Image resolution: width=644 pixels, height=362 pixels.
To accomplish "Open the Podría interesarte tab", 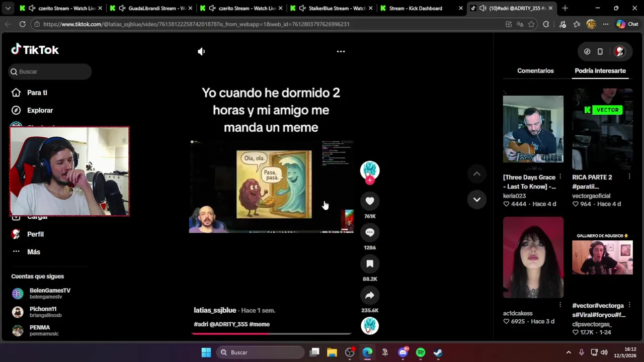I will click(600, 71).
